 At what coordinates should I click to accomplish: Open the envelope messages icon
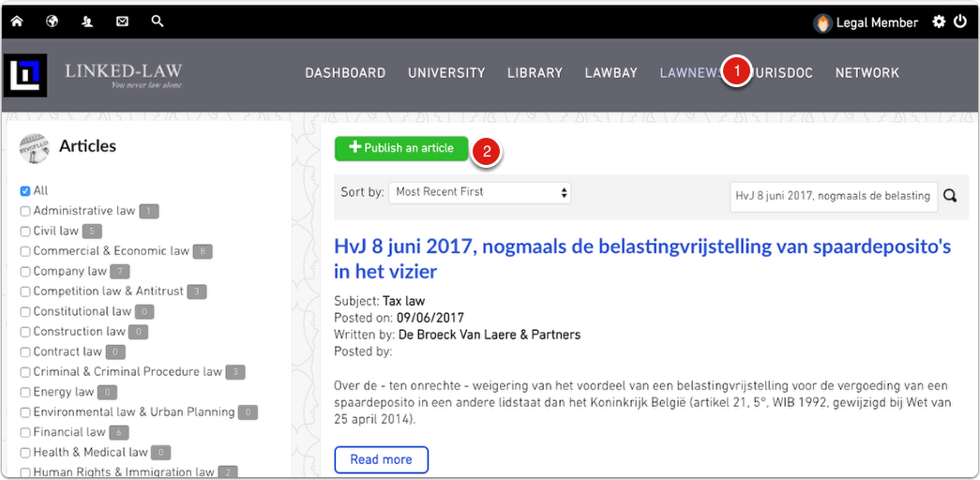(122, 21)
